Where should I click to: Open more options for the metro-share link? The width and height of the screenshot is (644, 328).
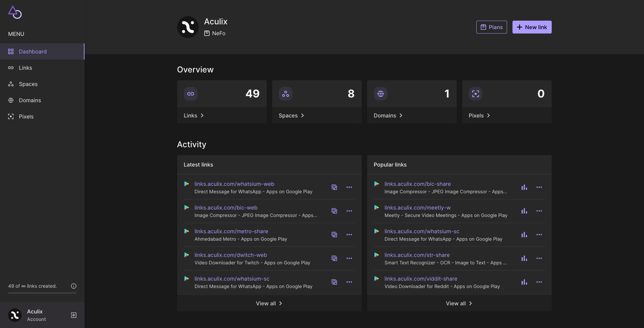[x=349, y=235]
